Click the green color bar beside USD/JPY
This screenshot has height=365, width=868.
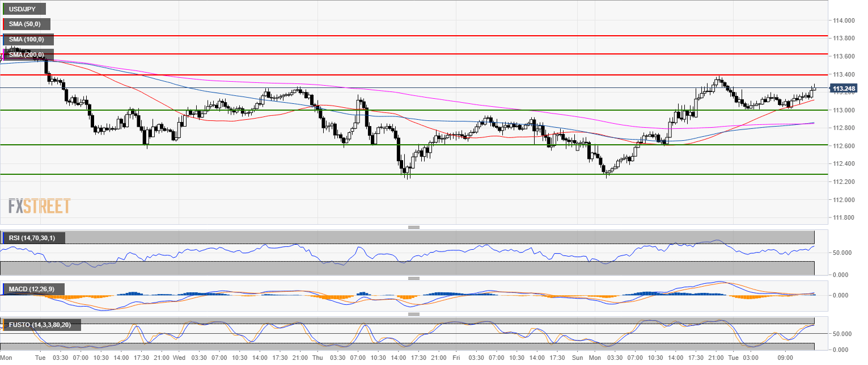point(3,9)
